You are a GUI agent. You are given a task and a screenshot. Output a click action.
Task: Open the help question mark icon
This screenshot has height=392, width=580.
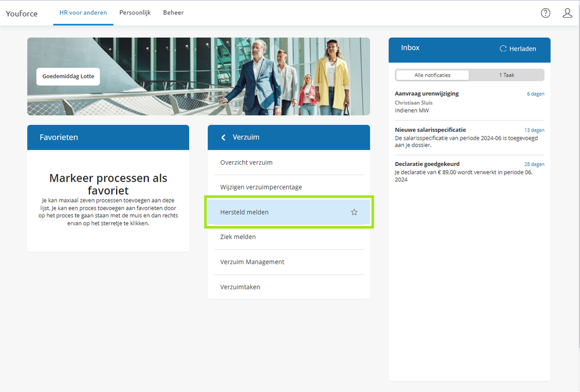(545, 13)
